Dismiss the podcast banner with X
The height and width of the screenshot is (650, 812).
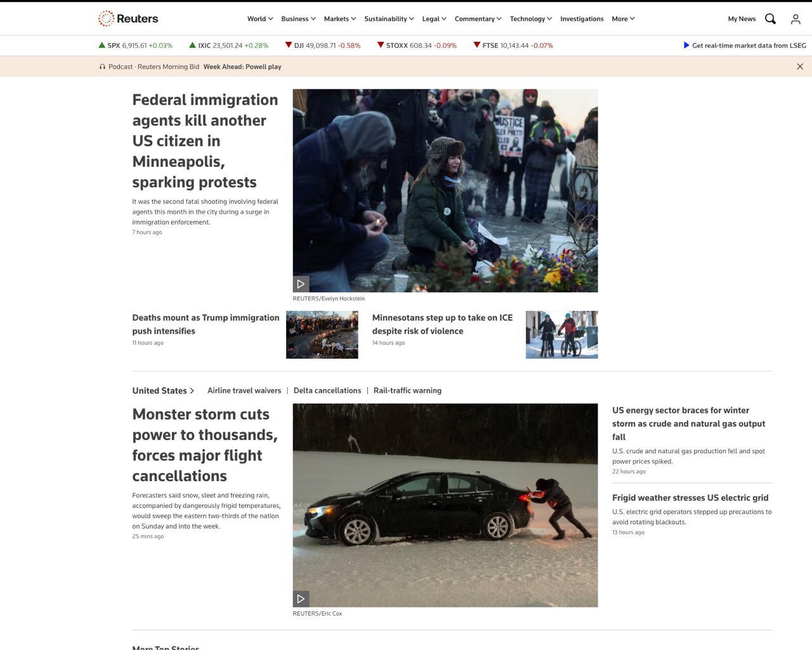pyautogui.click(x=800, y=67)
